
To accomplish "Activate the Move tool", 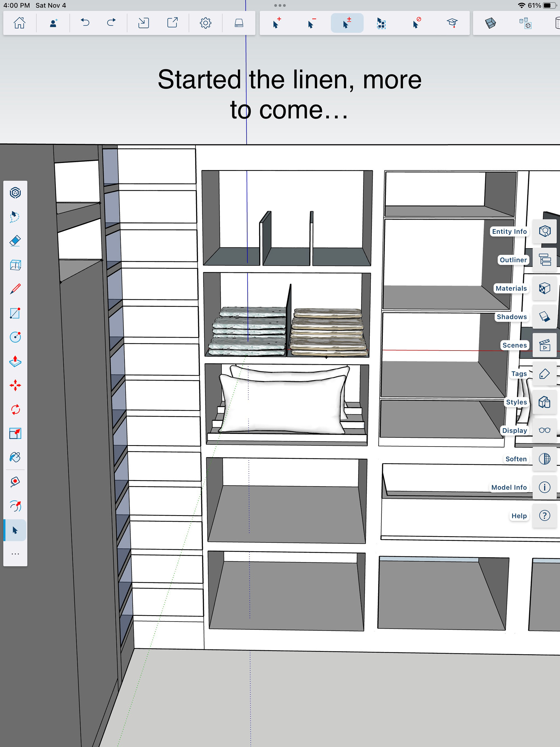I will [15, 385].
